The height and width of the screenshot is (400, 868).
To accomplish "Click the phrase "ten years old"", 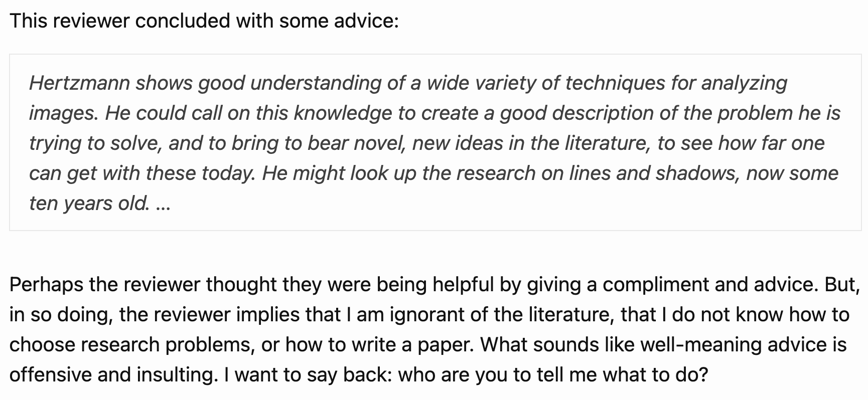I will pyautogui.click(x=89, y=204).
